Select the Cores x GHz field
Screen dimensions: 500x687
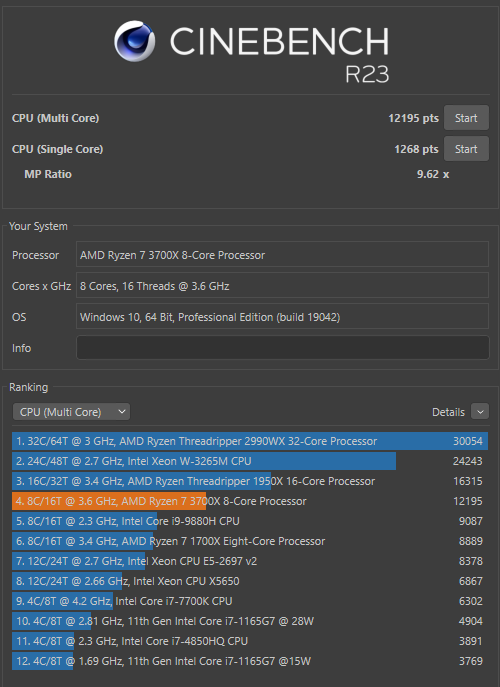(283, 286)
